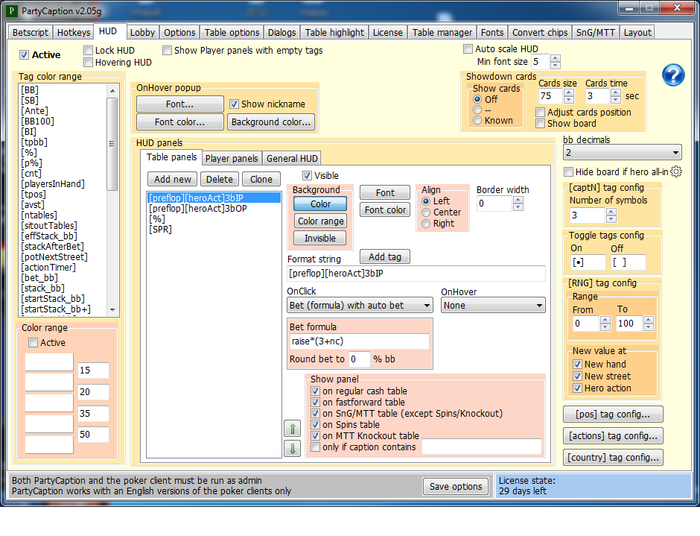Toggle the Active HUD checkbox
Viewport: 700px width, 536px height.
pos(24,55)
